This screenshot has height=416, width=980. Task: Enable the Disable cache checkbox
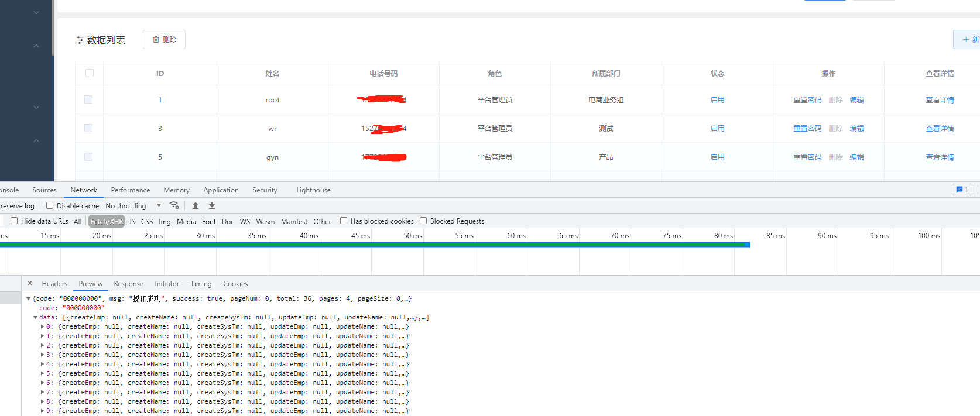click(x=50, y=205)
